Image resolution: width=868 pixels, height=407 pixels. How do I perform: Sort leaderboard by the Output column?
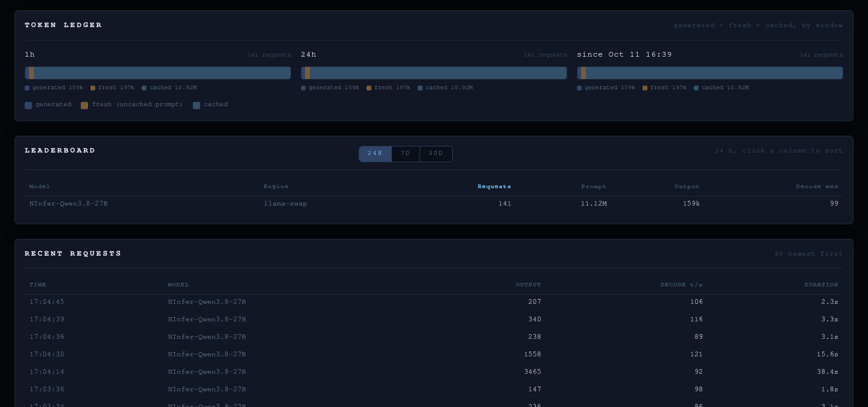pos(687,186)
